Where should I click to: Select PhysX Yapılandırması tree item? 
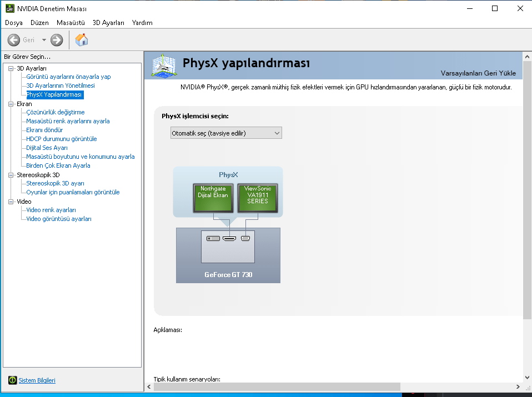tap(54, 94)
